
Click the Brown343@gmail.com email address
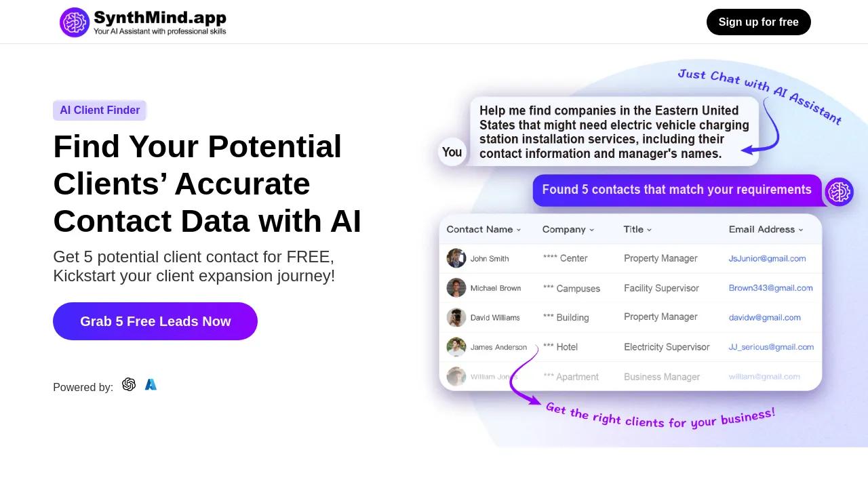pyautogui.click(x=770, y=288)
